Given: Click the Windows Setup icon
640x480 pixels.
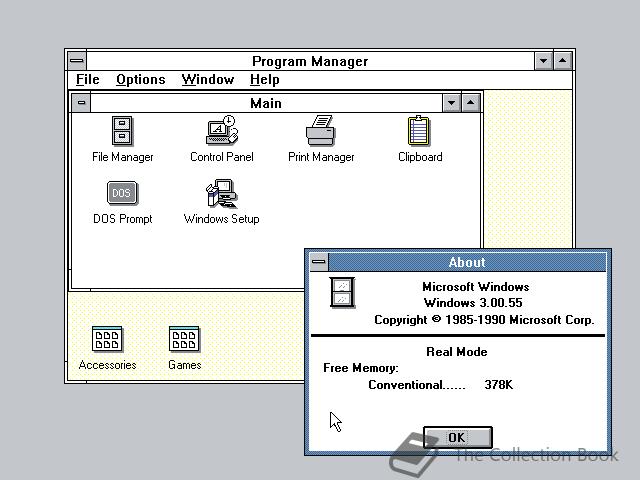Looking at the screenshot, I should click(221, 193).
